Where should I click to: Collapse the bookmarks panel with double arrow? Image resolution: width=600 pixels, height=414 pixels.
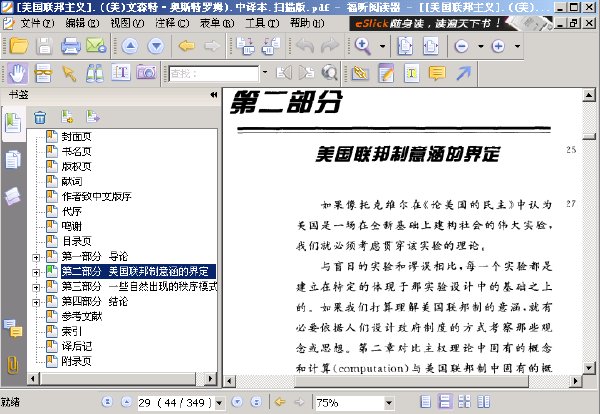[x=214, y=95]
